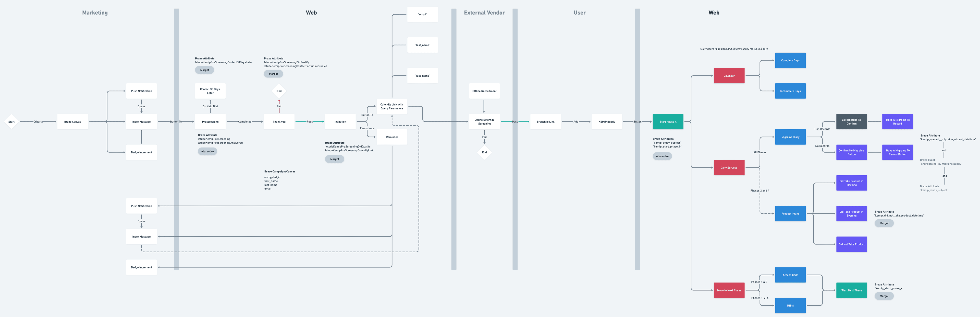Screen dimensions: 980x317
Task: Select the Margot pill under Prescreening attributes
Action: (204, 70)
